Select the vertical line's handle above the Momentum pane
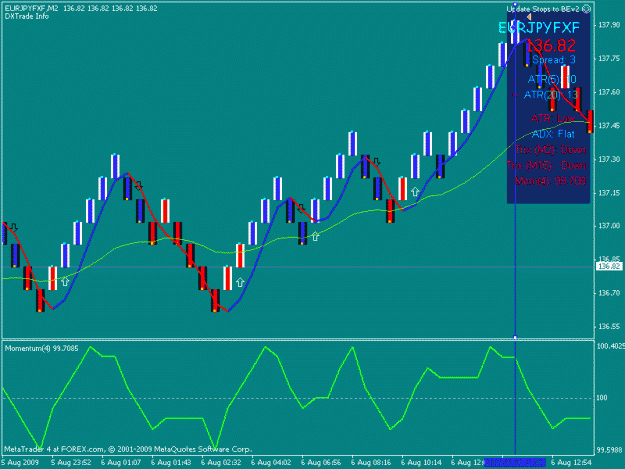Screen dimensions: 625x469 pyautogui.click(x=515, y=337)
